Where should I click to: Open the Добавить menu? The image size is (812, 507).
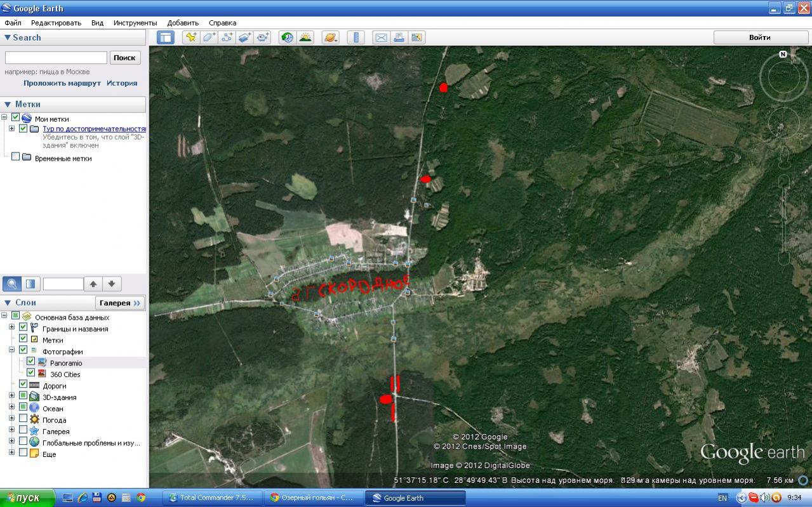[x=183, y=23]
